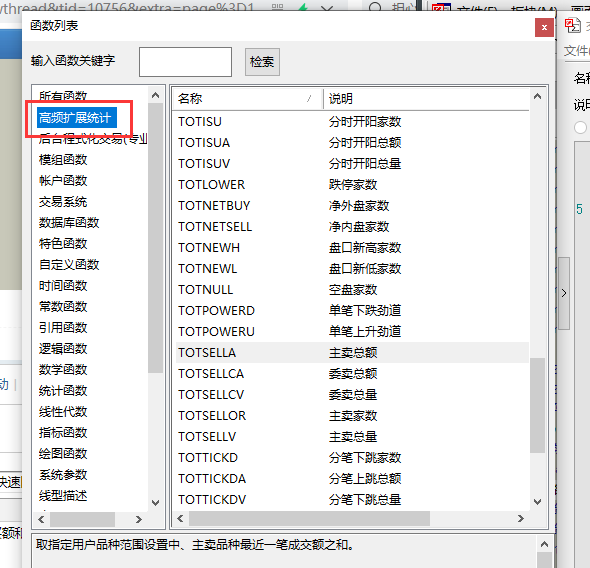
Task: Select TOTSELLA 主卖总额 row
Action: [x=352, y=353]
